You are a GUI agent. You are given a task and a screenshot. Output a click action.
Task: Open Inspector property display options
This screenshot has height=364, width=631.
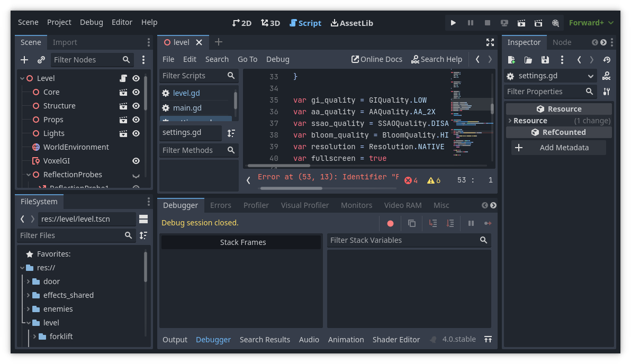607,92
